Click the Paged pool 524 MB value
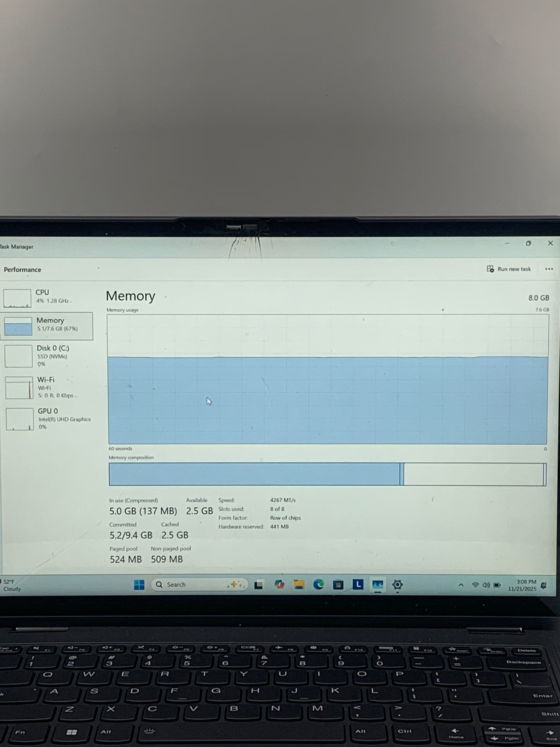Viewport: 560px width, 747px height. click(126, 559)
